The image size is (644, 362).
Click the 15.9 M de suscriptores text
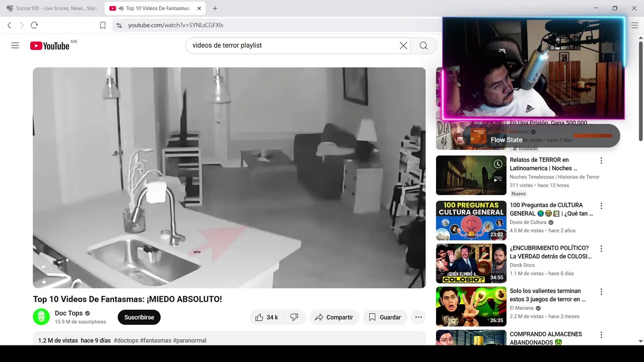(80, 322)
